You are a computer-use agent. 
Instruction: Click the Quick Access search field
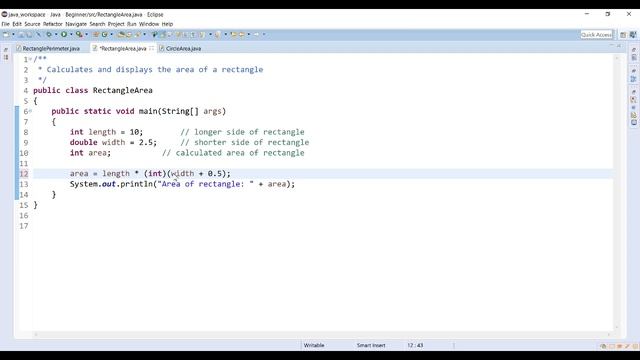pos(596,35)
